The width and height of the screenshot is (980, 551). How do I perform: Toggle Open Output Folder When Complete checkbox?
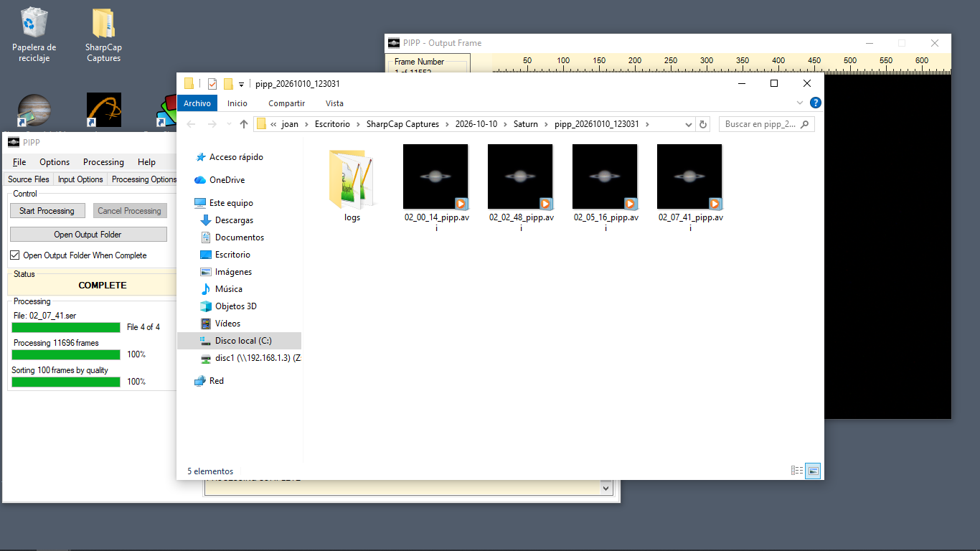[x=15, y=255]
